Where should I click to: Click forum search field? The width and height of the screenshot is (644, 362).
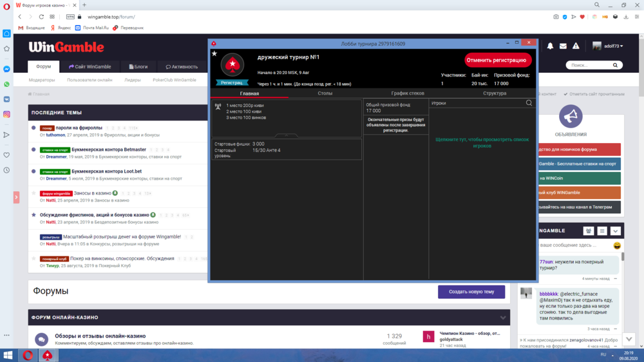(588, 65)
